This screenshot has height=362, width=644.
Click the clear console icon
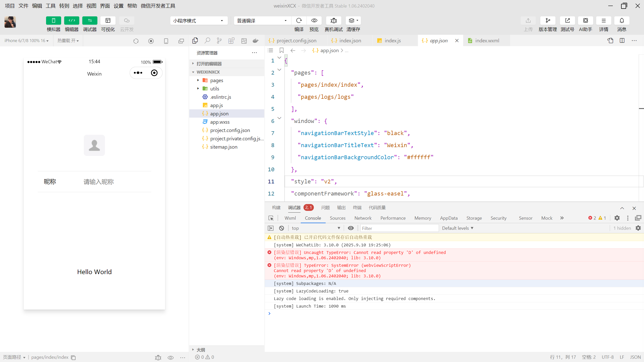coord(282,228)
